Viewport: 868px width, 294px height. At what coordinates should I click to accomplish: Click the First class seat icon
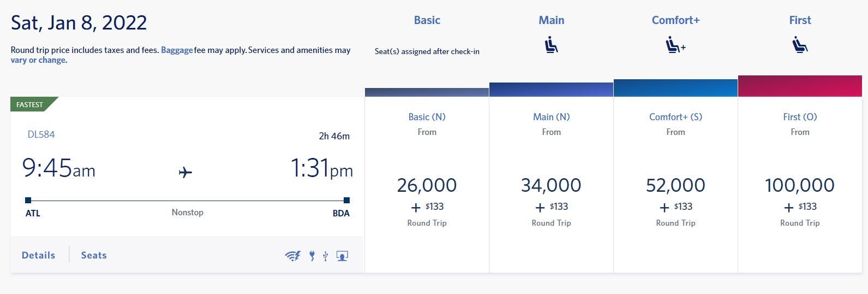click(800, 44)
